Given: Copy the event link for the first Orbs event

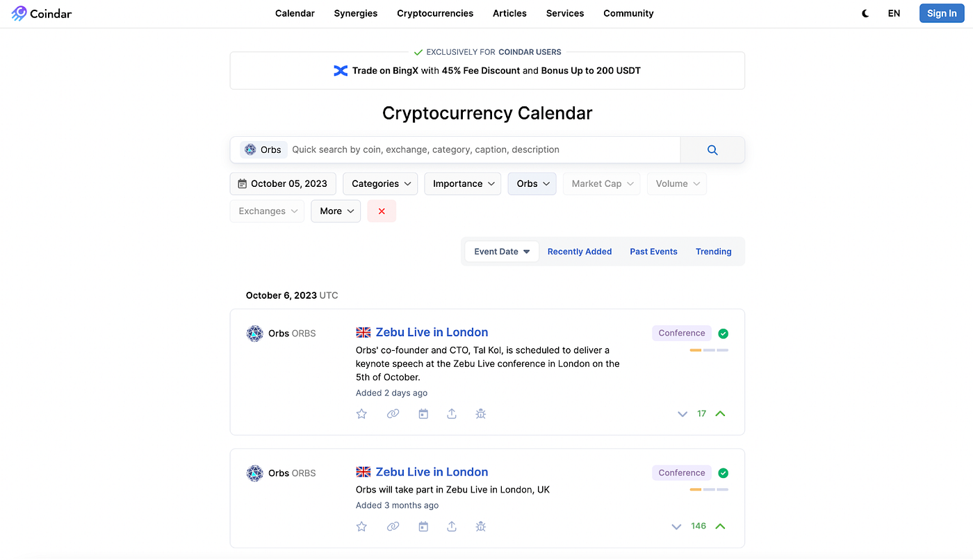Looking at the screenshot, I should (x=393, y=413).
